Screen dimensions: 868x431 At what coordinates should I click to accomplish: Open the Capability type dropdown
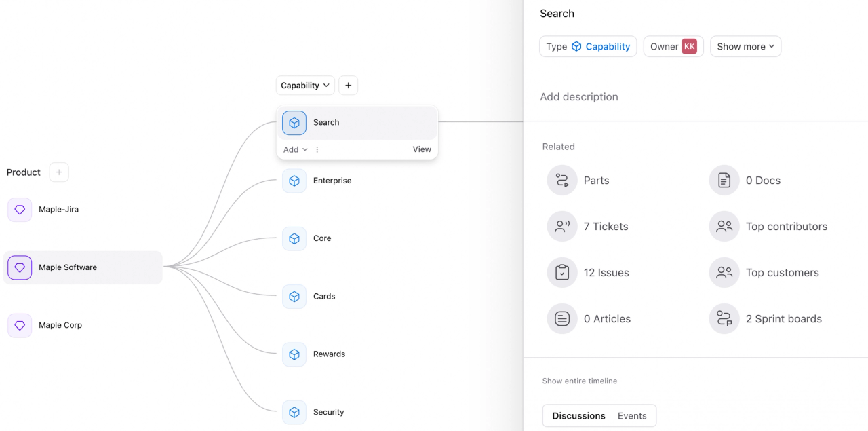(x=305, y=85)
